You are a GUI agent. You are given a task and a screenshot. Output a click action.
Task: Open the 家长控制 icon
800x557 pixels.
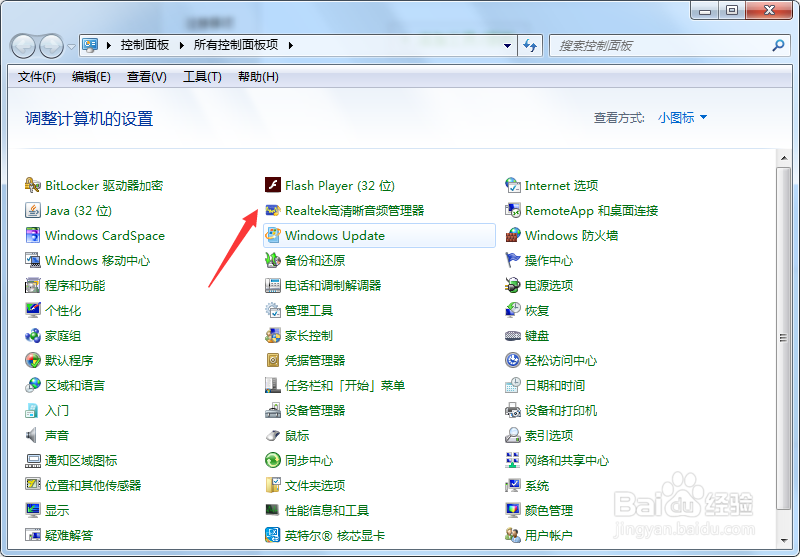coord(273,335)
